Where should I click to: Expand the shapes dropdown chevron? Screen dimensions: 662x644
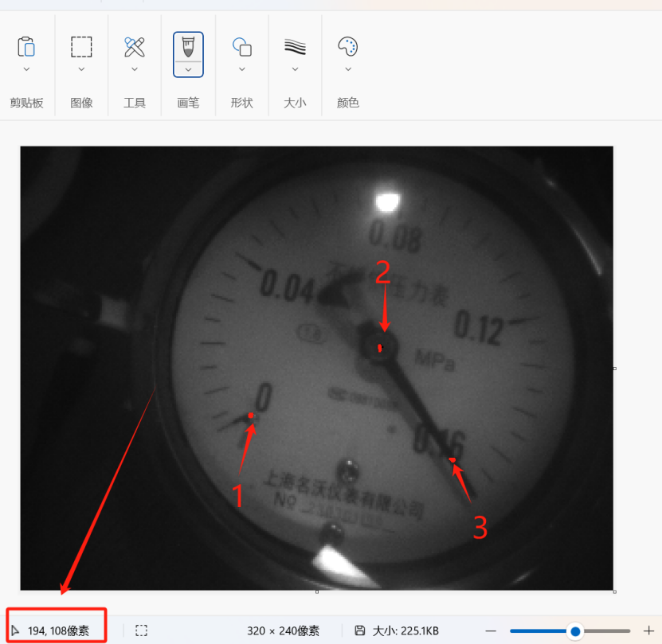242,68
